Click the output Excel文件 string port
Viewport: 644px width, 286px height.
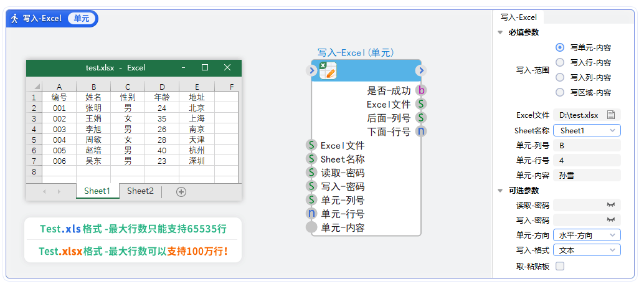point(420,104)
